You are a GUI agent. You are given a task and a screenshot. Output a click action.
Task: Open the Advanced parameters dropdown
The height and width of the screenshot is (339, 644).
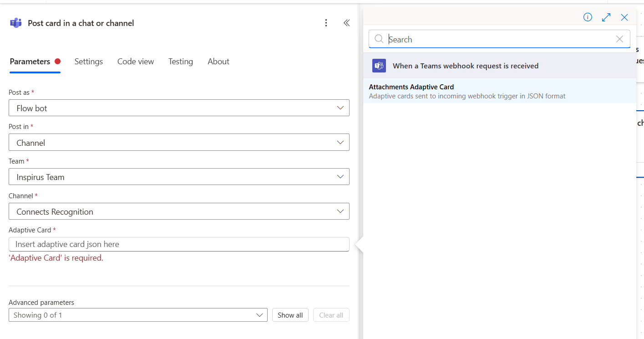pyautogui.click(x=138, y=315)
